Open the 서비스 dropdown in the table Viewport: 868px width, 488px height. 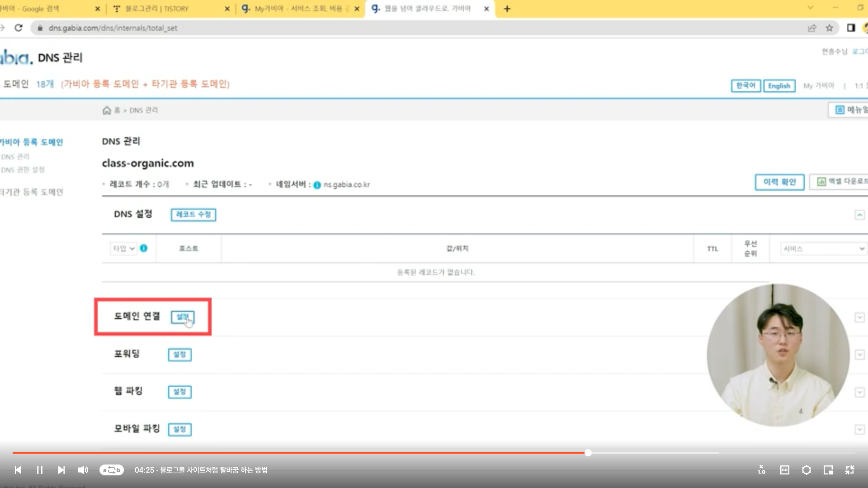823,249
